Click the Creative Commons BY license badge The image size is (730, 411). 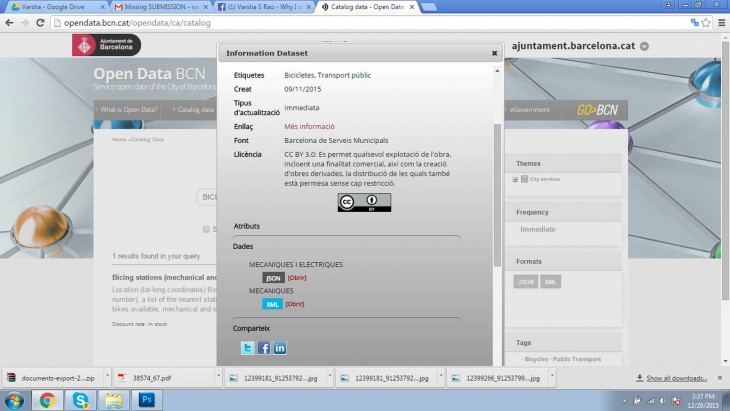coord(364,202)
